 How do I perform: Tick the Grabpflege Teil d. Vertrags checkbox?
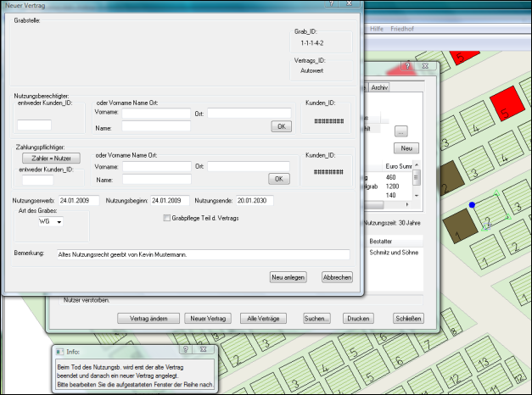(x=166, y=218)
